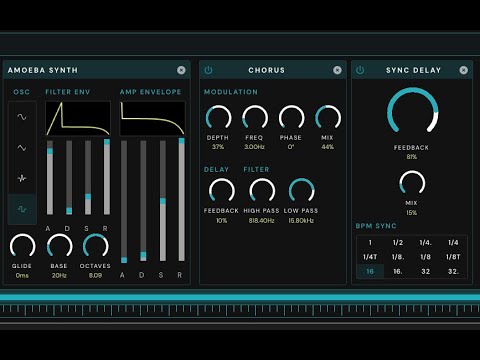Toggle the Chorus power button
This screenshot has height=360, width=480.
tap(208, 70)
